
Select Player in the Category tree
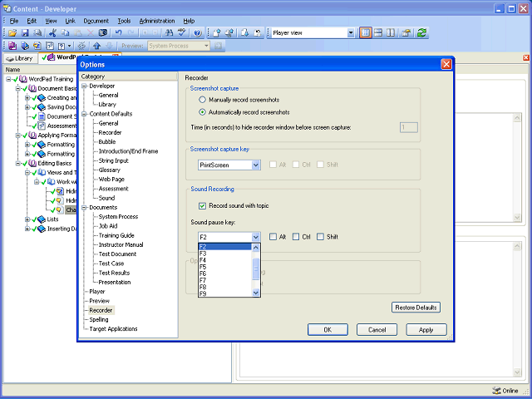pyautogui.click(x=97, y=292)
